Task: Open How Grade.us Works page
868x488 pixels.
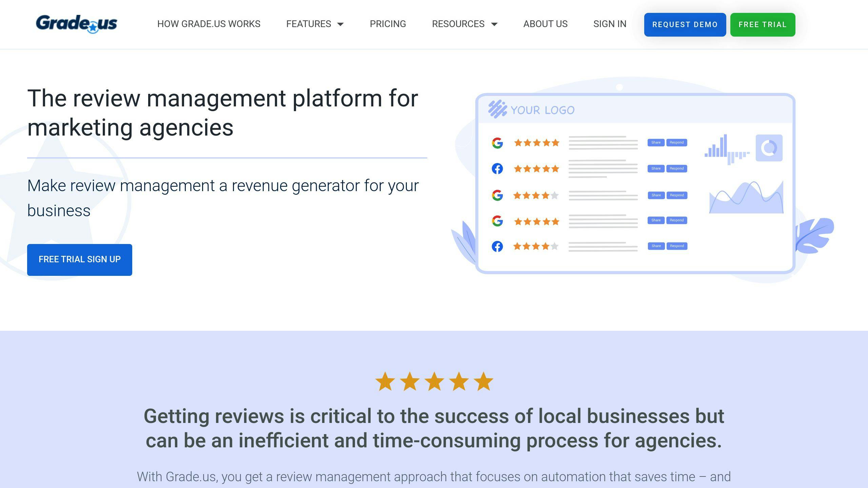Action: [x=209, y=24]
